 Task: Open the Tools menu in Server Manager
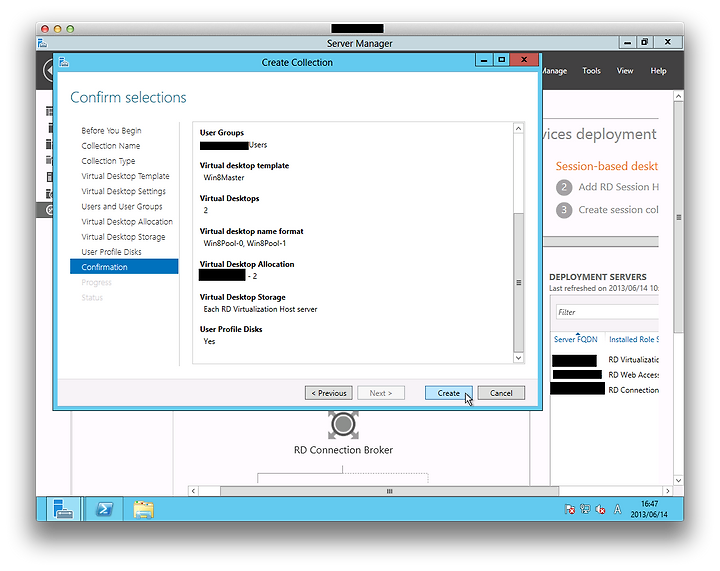591,71
